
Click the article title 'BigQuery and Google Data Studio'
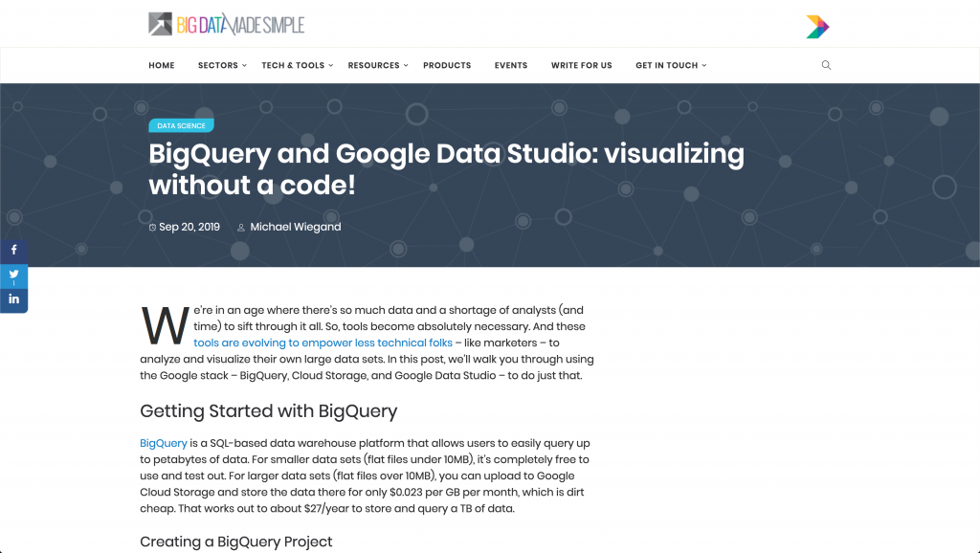pos(446,168)
